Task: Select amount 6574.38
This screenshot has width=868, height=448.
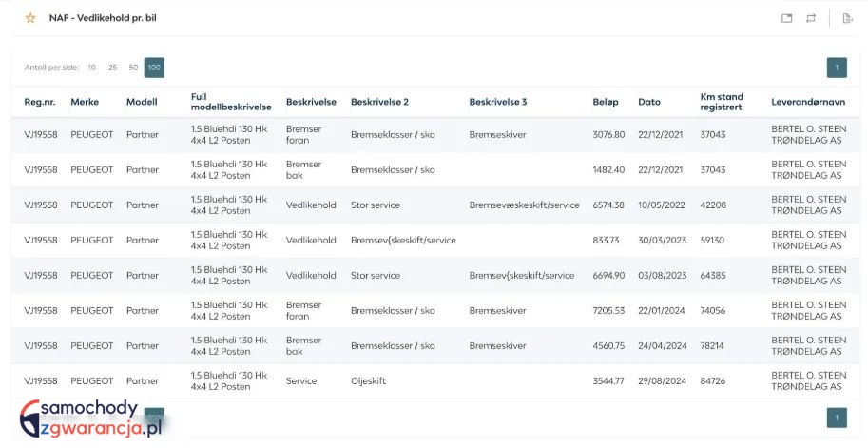Action: point(608,205)
